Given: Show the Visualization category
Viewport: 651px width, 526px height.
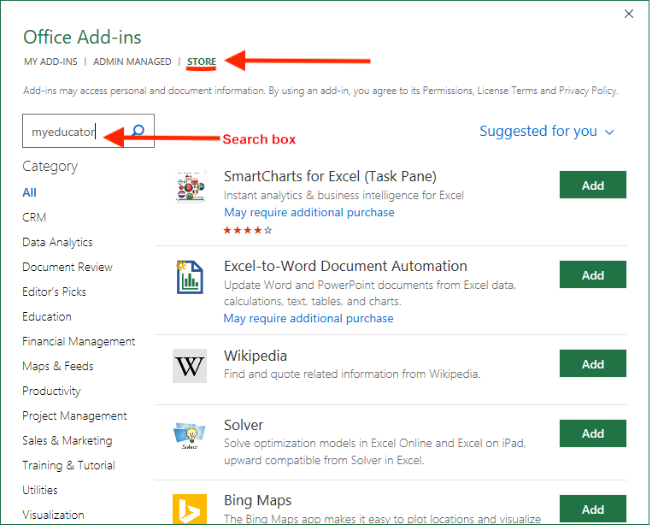Looking at the screenshot, I should (53, 515).
